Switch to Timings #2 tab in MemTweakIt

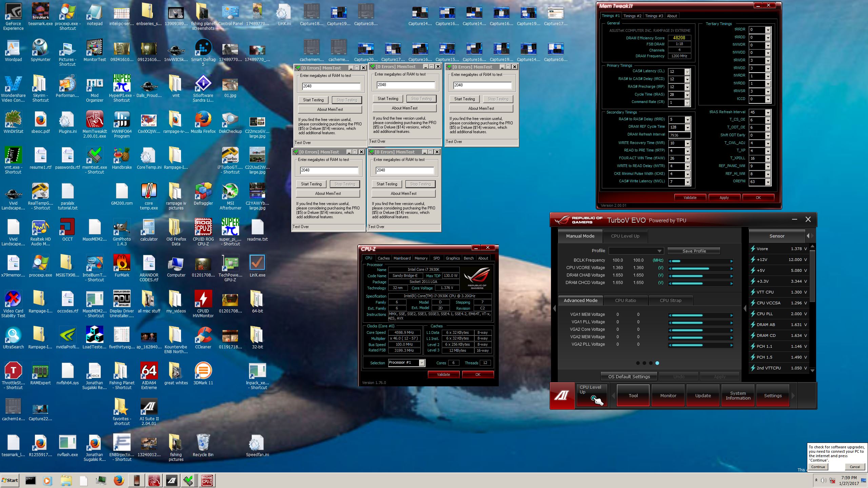coord(632,16)
